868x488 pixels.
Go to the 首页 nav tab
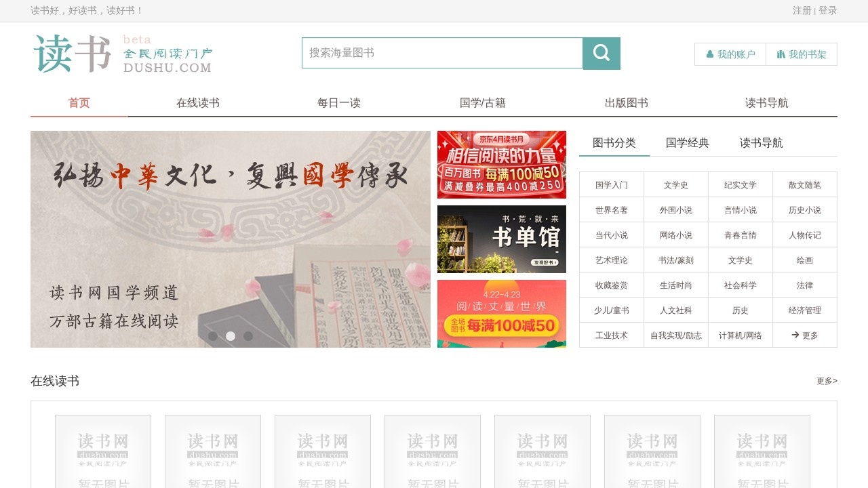79,103
